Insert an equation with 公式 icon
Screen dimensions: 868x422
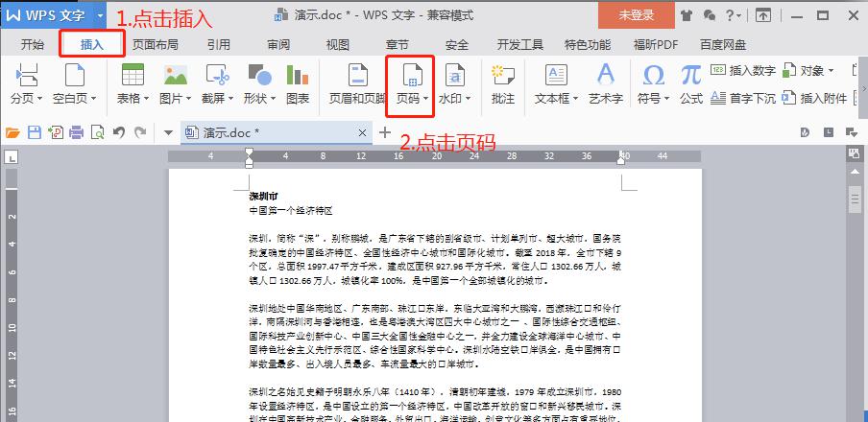click(691, 75)
